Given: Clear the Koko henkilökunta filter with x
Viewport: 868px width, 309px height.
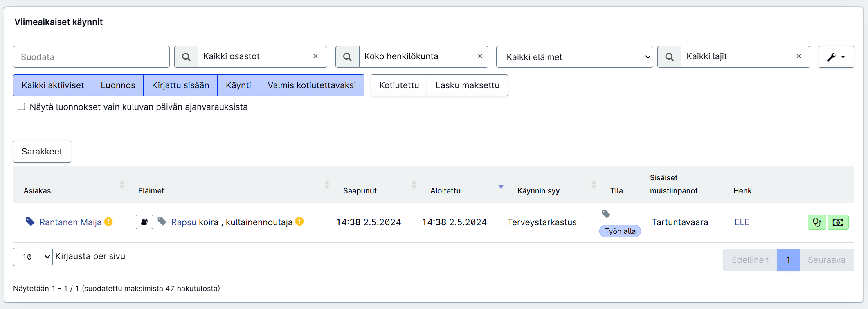Looking at the screenshot, I should point(480,56).
